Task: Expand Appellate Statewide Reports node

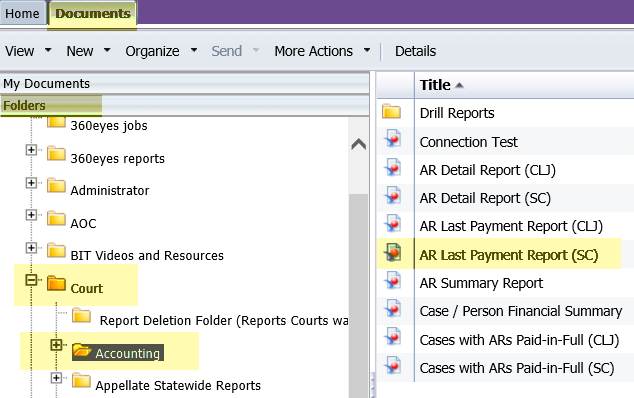Action: click(x=56, y=378)
